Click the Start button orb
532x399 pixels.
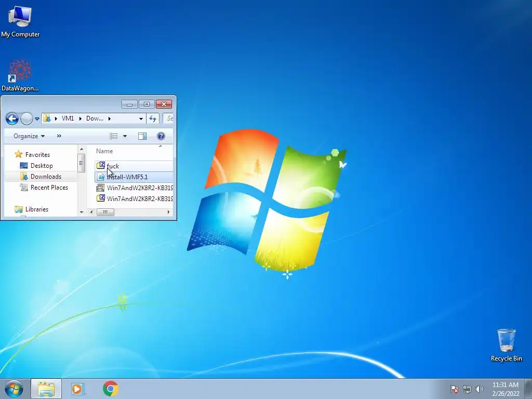[x=14, y=389]
